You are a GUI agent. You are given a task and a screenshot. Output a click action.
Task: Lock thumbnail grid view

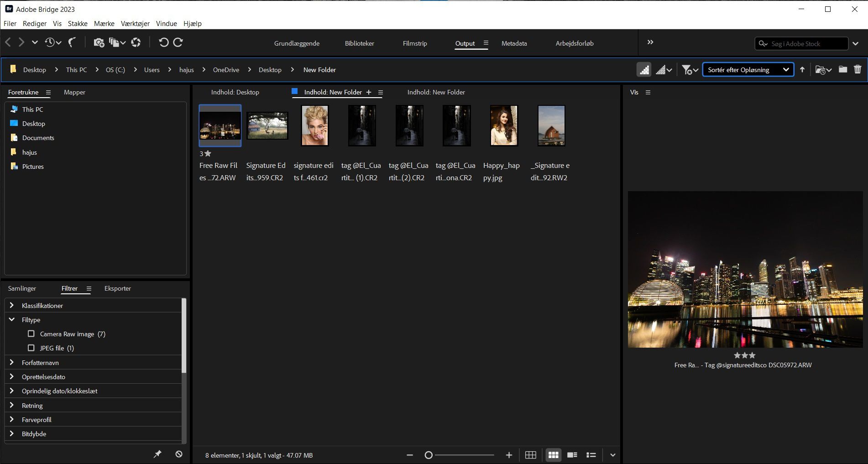point(530,455)
